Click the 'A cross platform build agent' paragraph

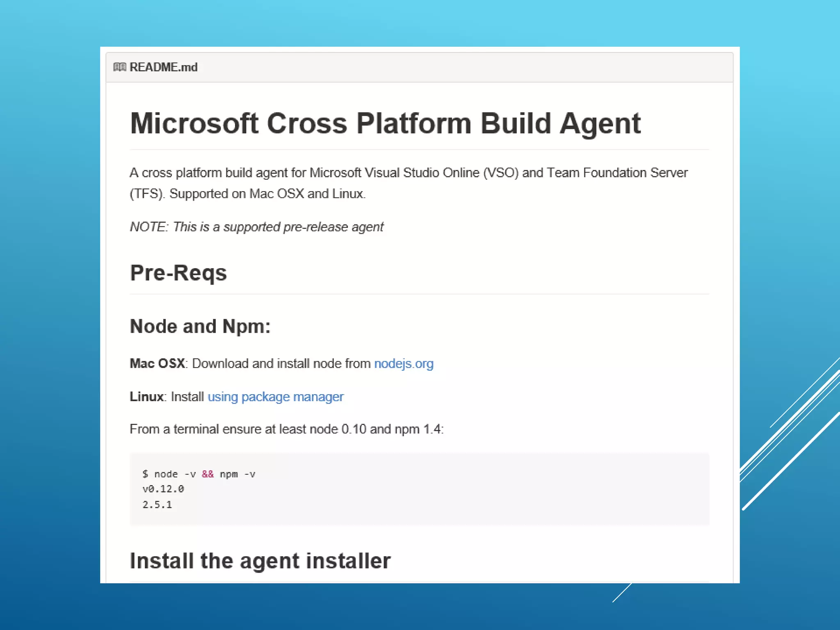[409, 173]
